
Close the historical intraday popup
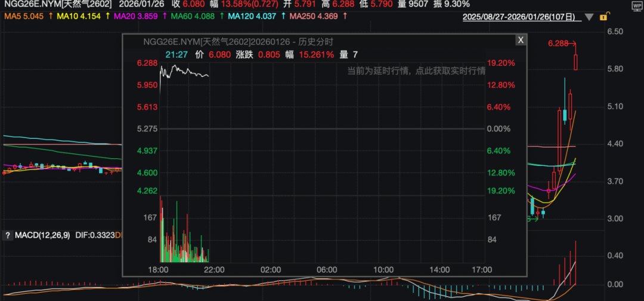(x=521, y=40)
